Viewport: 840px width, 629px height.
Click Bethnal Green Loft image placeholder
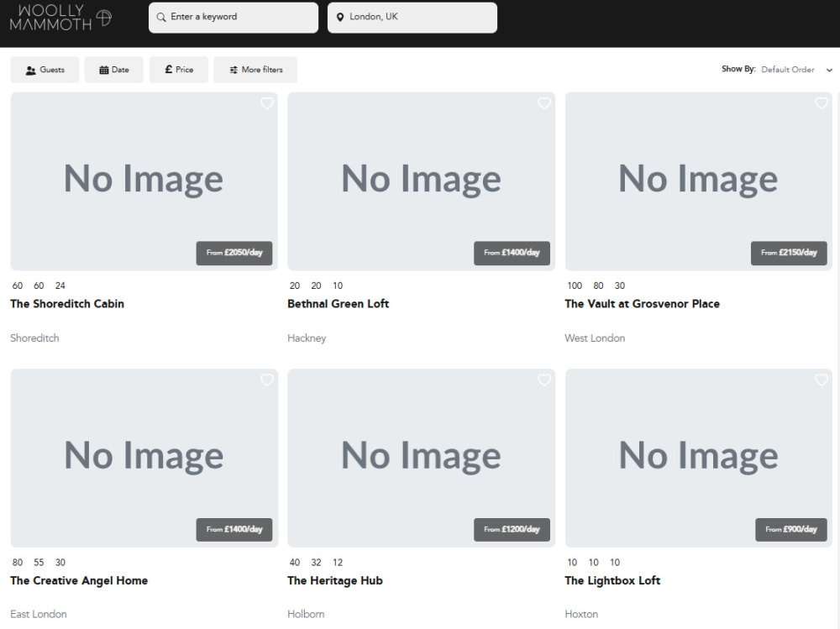[x=421, y=181]
